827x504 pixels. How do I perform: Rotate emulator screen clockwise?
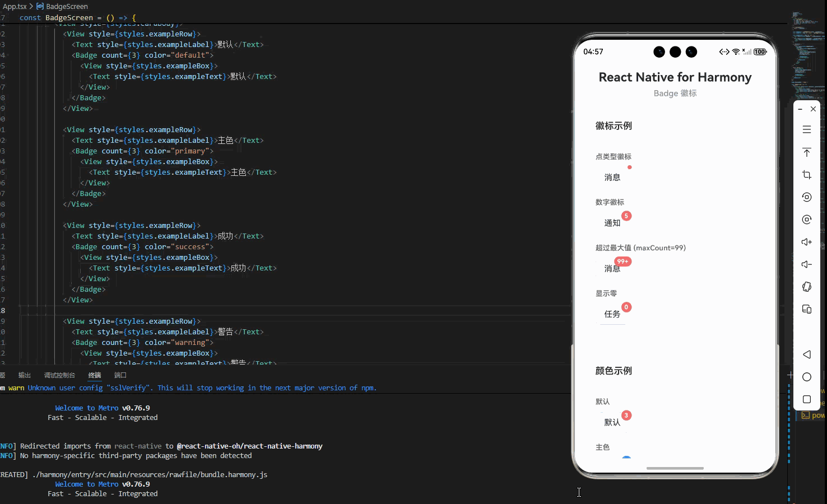click(x=807, y=220)
